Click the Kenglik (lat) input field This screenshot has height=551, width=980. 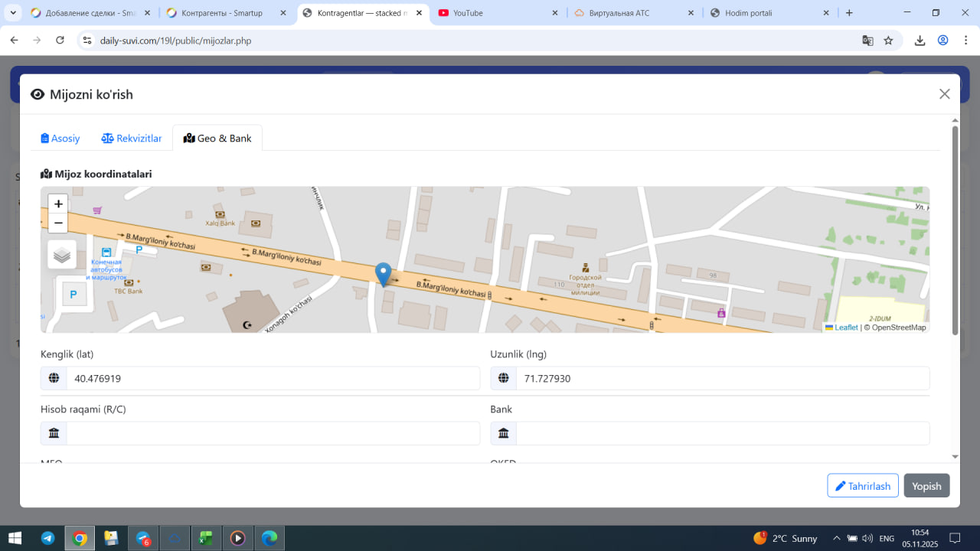pos(273,378)
